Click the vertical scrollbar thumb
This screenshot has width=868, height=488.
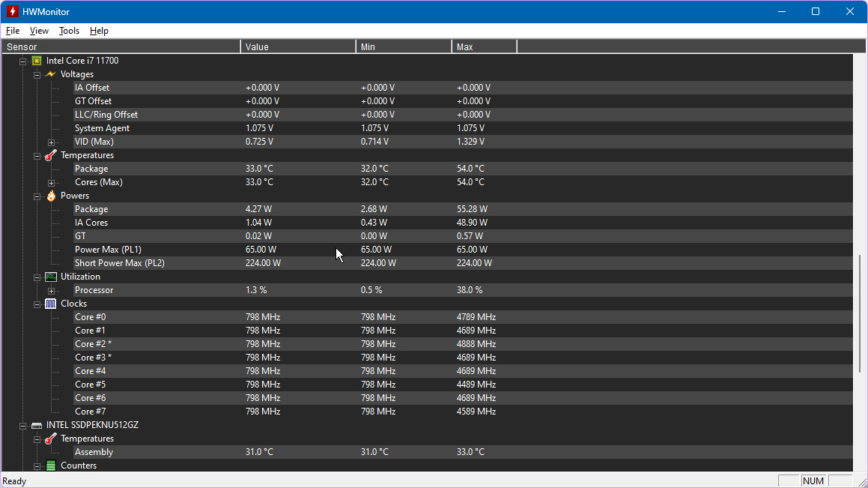pos(860,313)
